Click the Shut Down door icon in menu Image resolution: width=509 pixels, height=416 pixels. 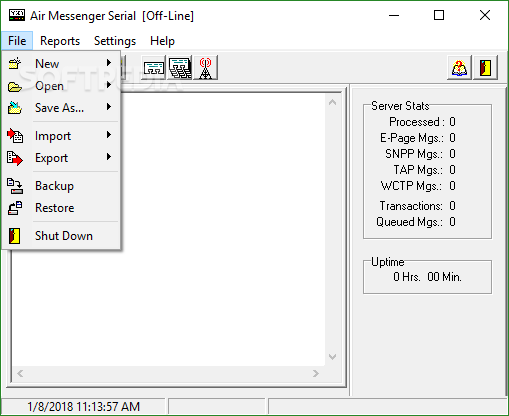click(14, 236)
